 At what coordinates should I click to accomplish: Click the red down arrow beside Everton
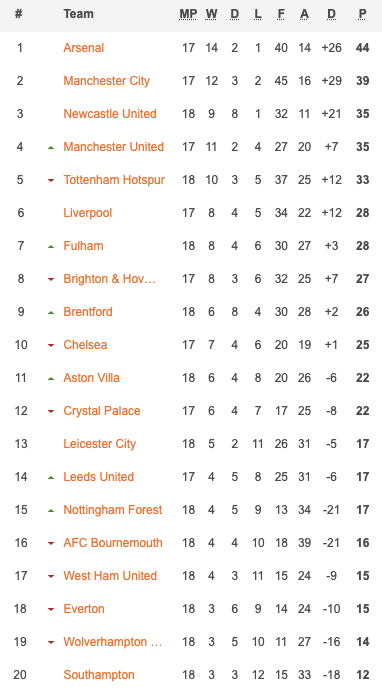point(51,609)
